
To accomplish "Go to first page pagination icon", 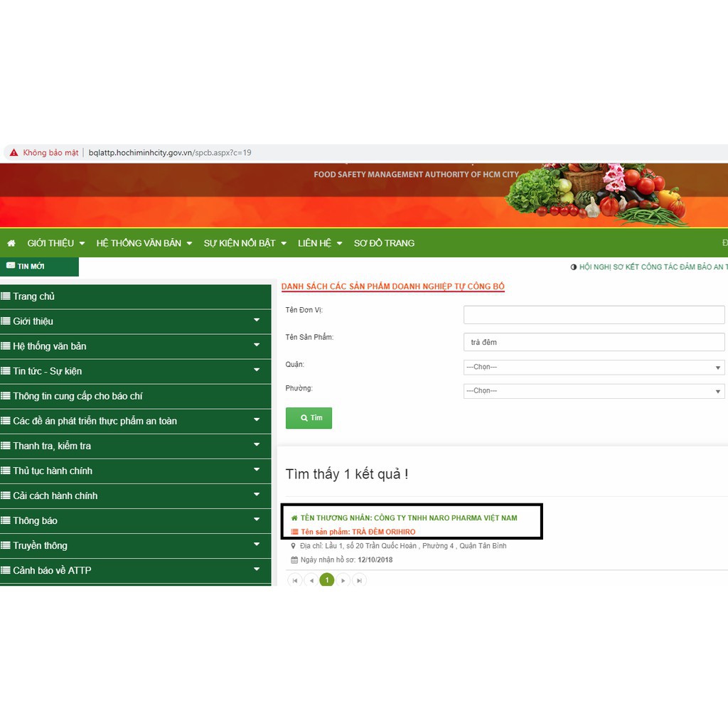I will click(294, 580).
